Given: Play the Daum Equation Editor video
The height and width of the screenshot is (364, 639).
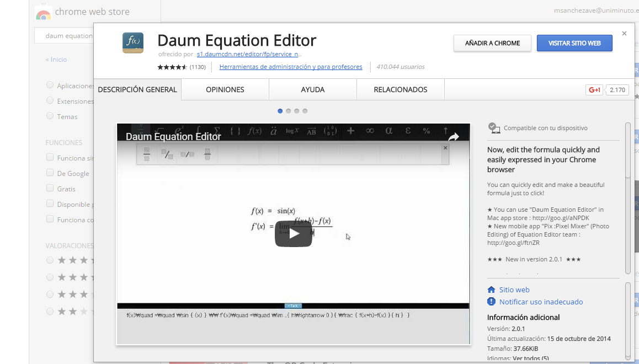Looking at the screenshot, I should (294, 234).
